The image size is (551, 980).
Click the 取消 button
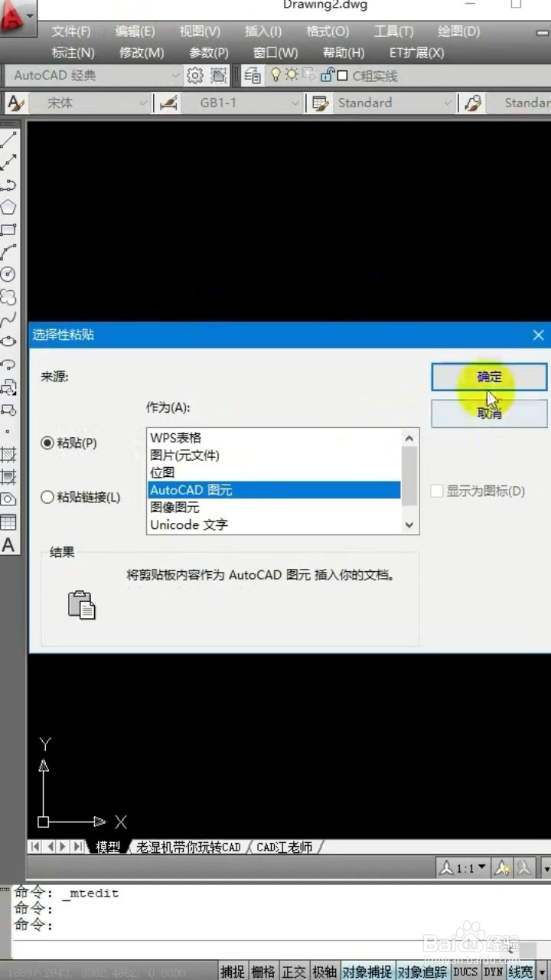(x=489, y=413)
